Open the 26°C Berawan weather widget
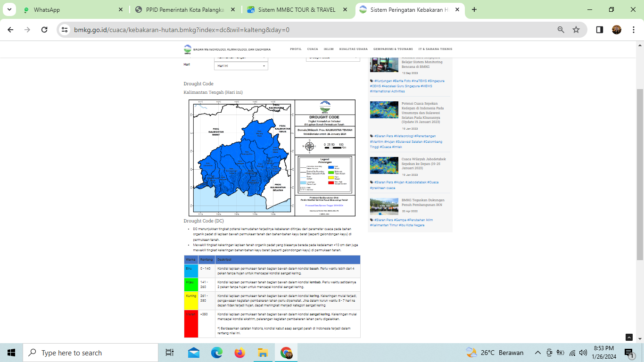The height and width of the screenshot is (362, 644). [495, 353]
